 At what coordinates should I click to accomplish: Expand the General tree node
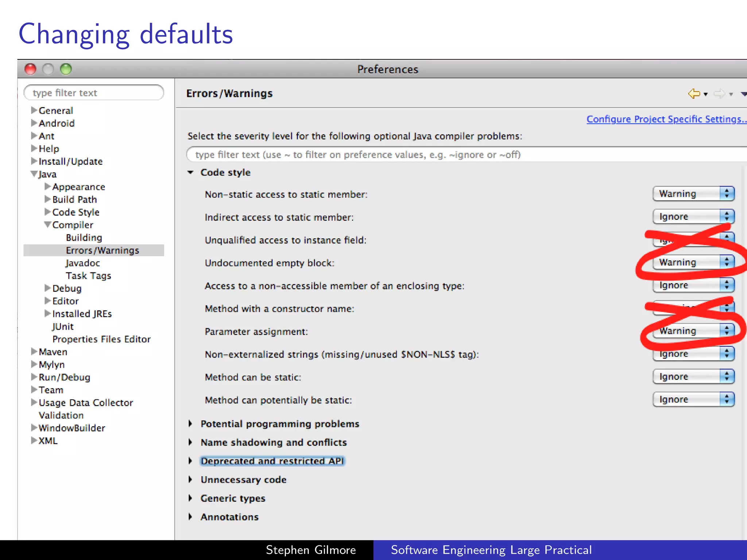tap(34, 110)
